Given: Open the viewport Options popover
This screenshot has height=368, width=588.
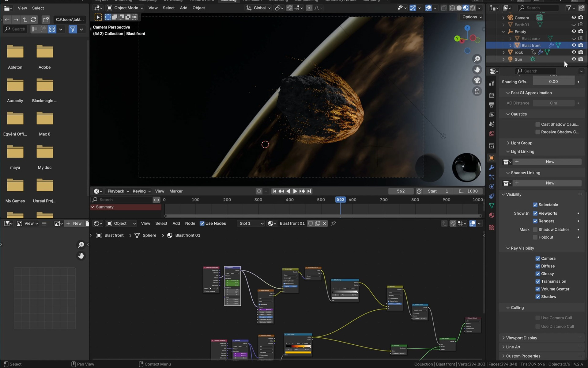Looking at the screenshot, I should tap(472, 17).
